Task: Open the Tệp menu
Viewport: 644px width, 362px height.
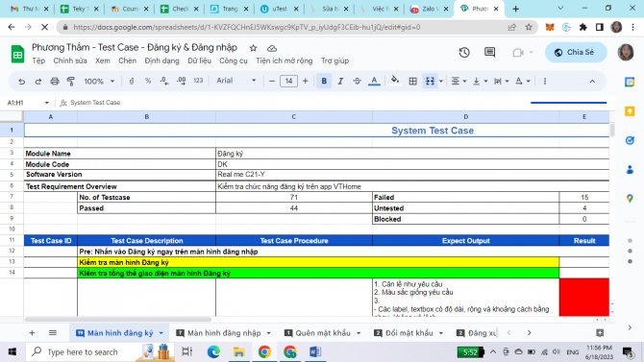Action: pos(38,60)
